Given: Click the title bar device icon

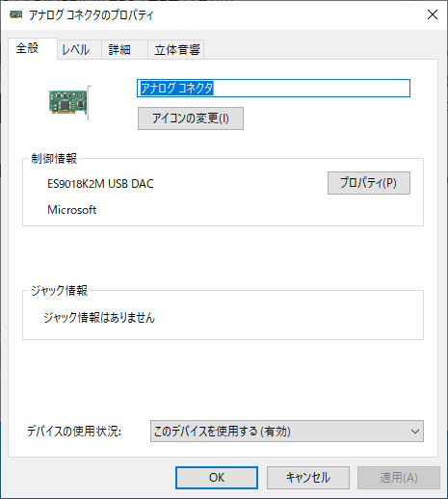Looking at the screenshot, I should pos(16,14).
